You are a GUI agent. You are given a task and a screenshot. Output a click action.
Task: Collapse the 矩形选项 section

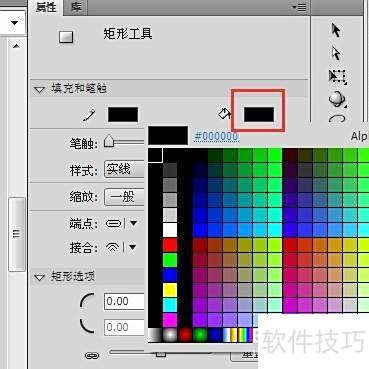click(39, 277)
